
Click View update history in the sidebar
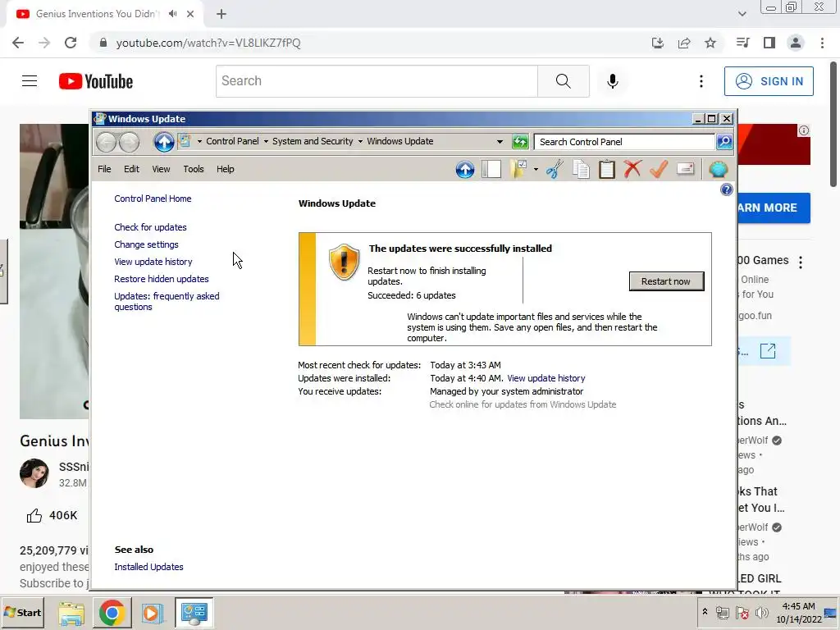click(153, 262)
